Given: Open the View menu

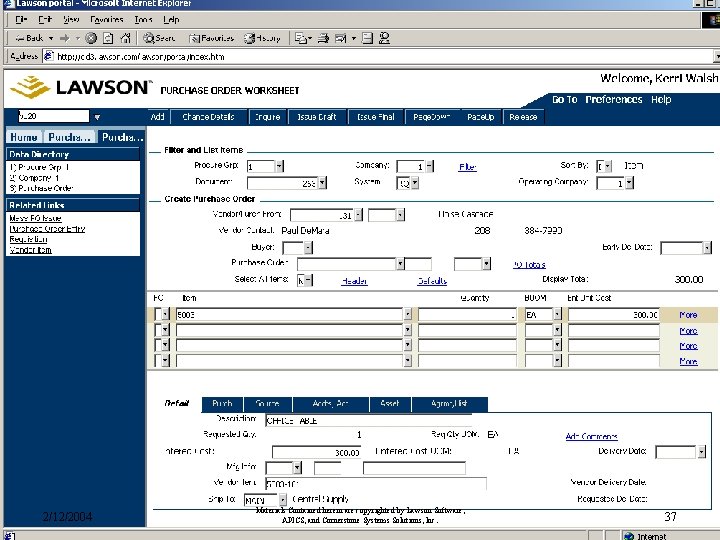Looking at the screenshot, I should coord(71,19).
